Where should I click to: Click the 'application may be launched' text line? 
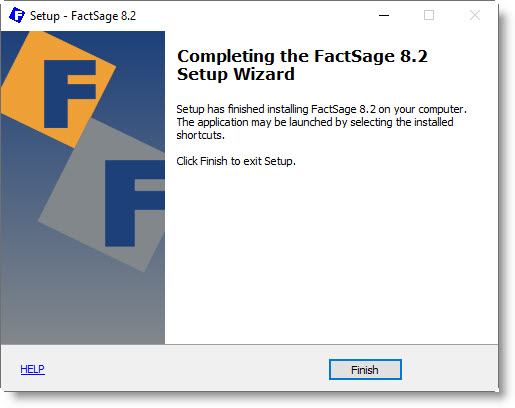click(x=315, y=122)
